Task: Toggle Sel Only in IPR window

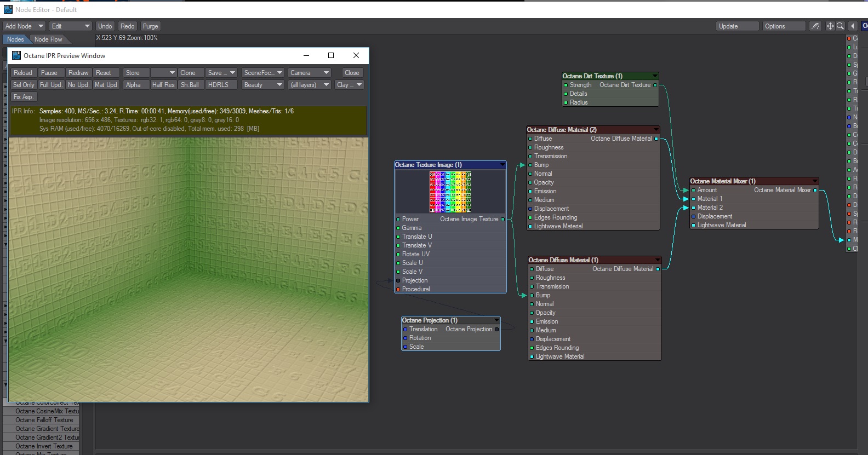Action: (x=24, y=85)
